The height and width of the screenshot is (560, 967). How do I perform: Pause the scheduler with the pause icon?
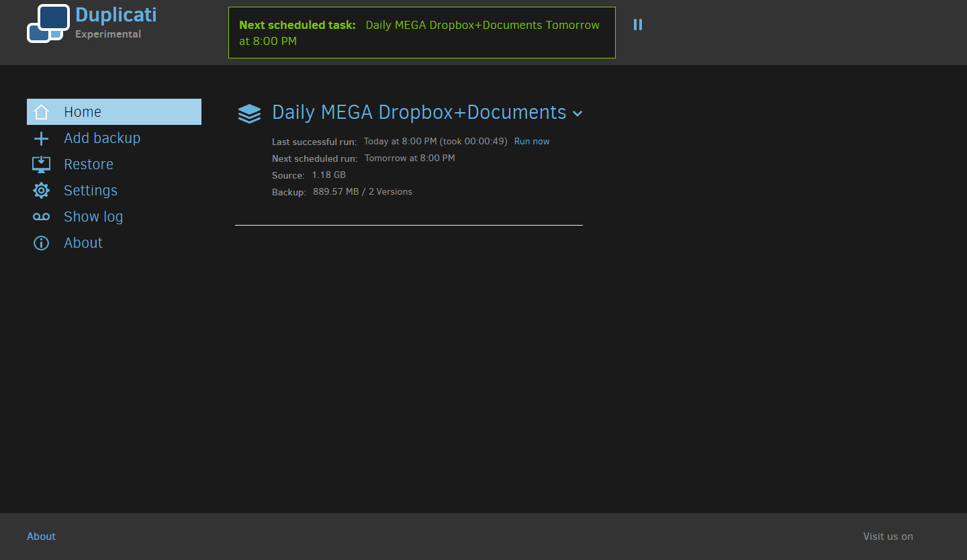click(x=638, y=24)
